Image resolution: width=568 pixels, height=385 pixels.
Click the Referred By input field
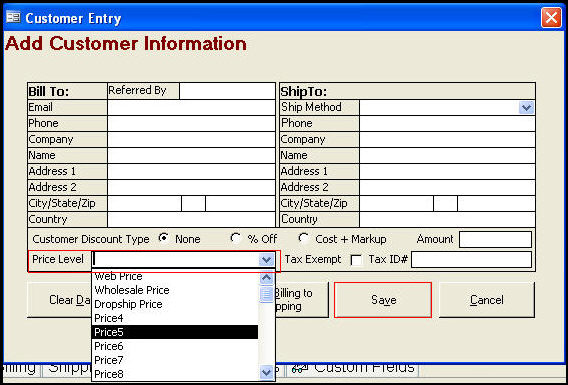(227, 91)
